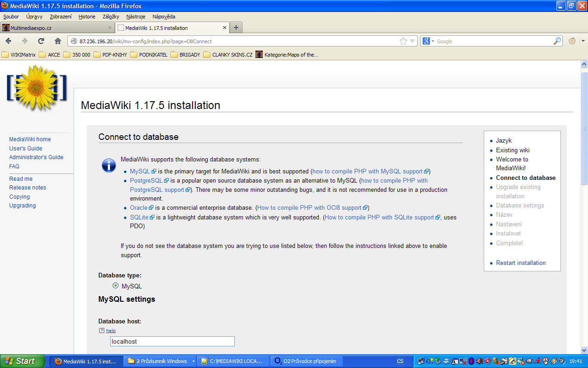Select the MySQL database type radio button
588x368 pixels.
[116, 286]
